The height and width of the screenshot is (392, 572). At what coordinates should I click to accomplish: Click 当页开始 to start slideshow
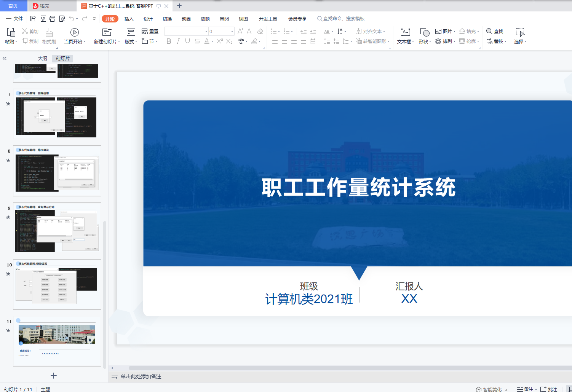(75, 36)
